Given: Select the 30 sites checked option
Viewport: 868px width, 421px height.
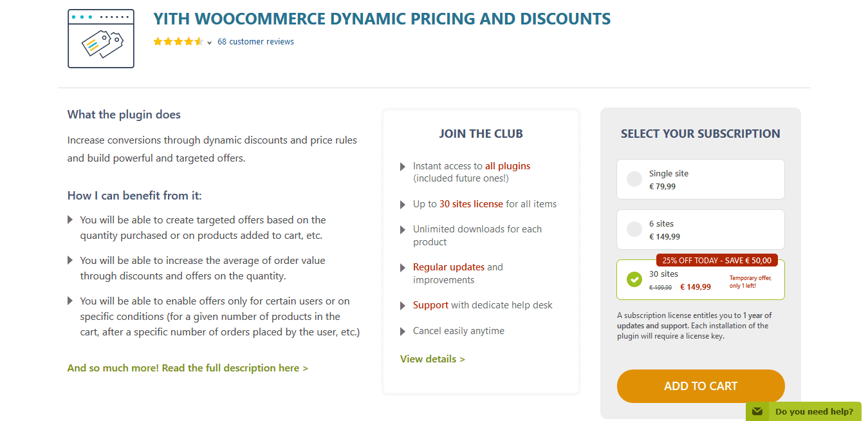Looking at the screenshot, I should pos(634,280).
